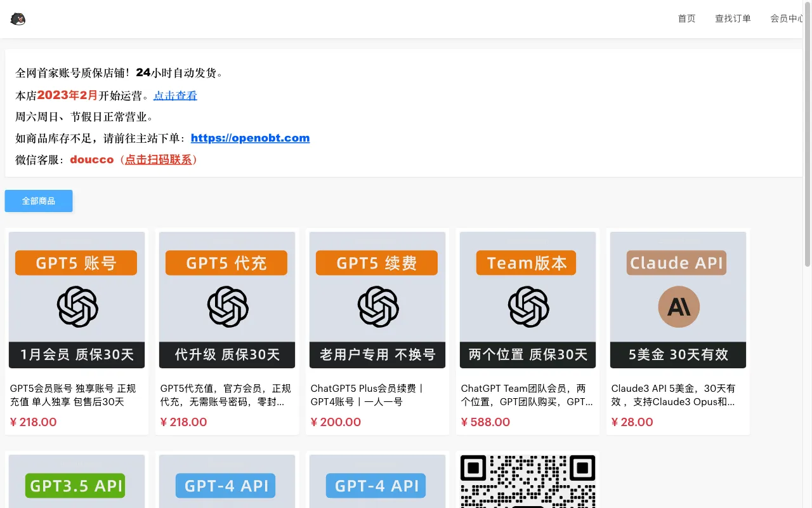Open the GPT5 账号 product thumbnail
812x508 pixels.
(77, 300)
